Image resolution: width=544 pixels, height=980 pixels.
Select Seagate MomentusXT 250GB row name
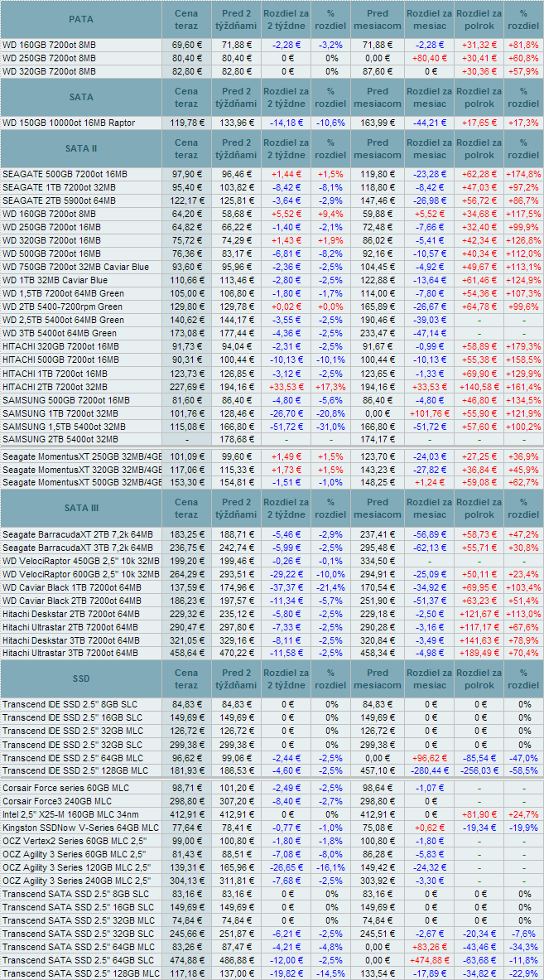(x=82, y=457)
